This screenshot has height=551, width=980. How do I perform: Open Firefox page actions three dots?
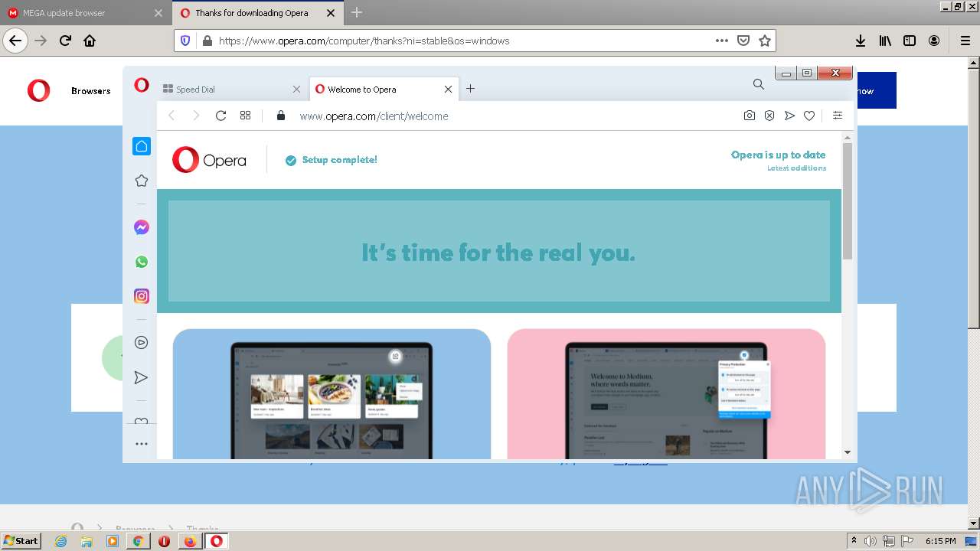[x=721, y=41]
